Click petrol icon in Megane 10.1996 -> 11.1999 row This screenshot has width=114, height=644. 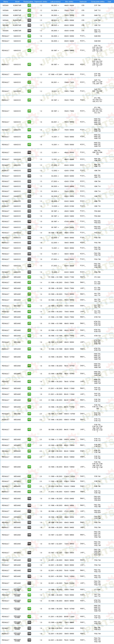coord(29,439)
